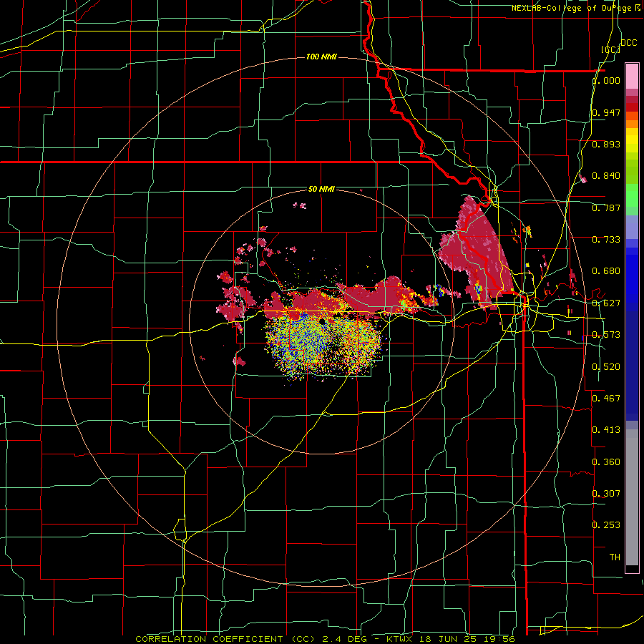Image resolution: width=644 pixels, height=644 pixels.
Task: Pick the light pink top segment of color bar
Action: 632,77
